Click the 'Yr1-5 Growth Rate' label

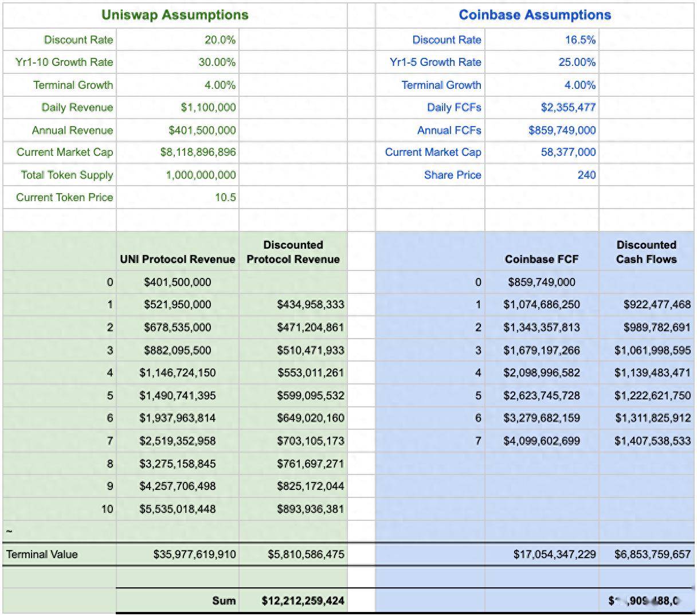point(436,62)
